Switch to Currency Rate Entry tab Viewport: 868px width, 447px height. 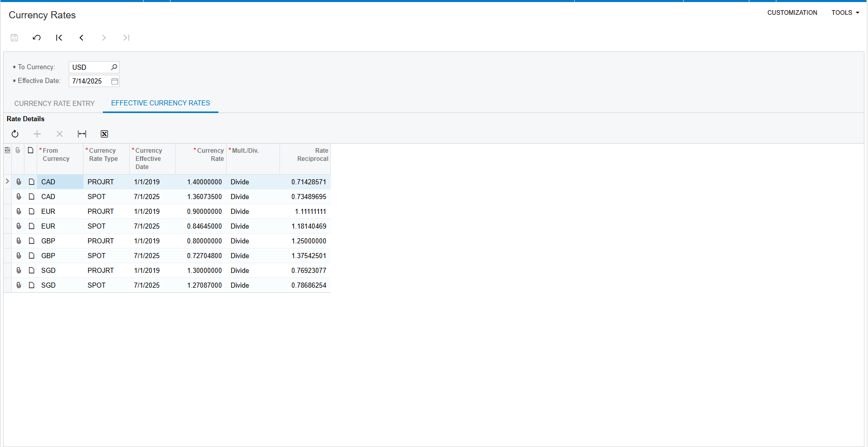(54, 103)
